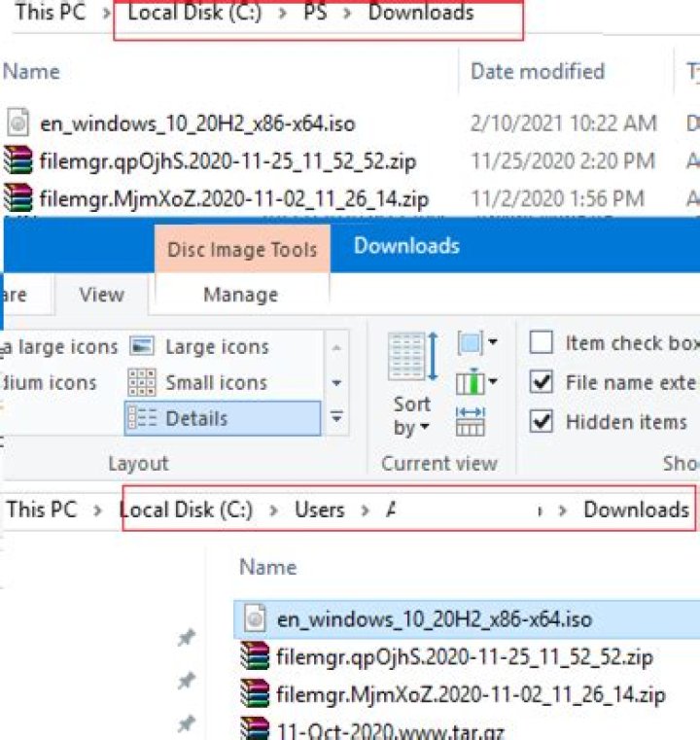The width and height of the screenshot is (700, 740).
Task: Sort by Name column in Users Downloads window
Action: [268, 567]
